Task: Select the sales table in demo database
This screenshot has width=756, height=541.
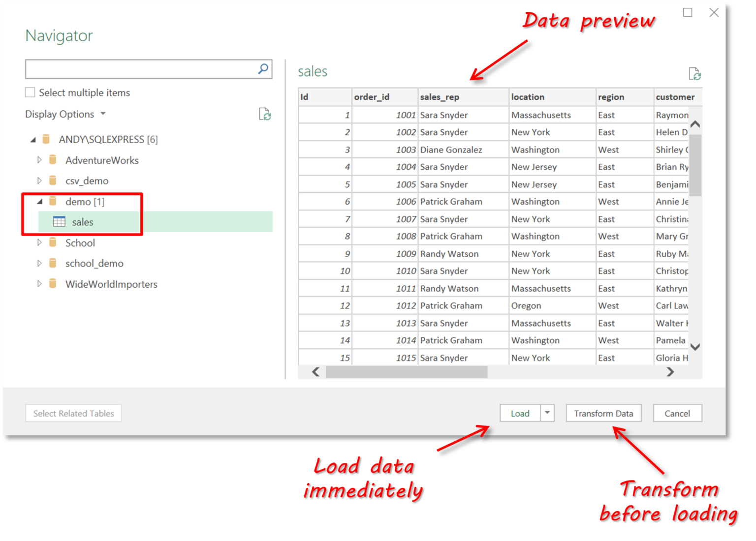Action: (x=83, y=221)
